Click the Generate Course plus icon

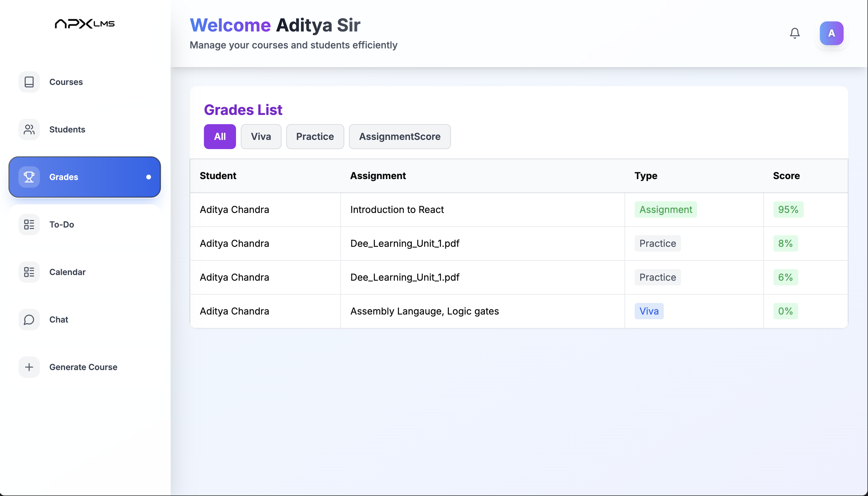(x=29, y=367)
